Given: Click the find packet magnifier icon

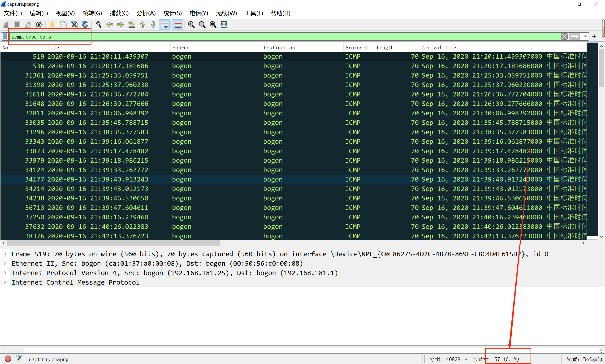Looking at the screenshot, I should [x=99, y=25].
